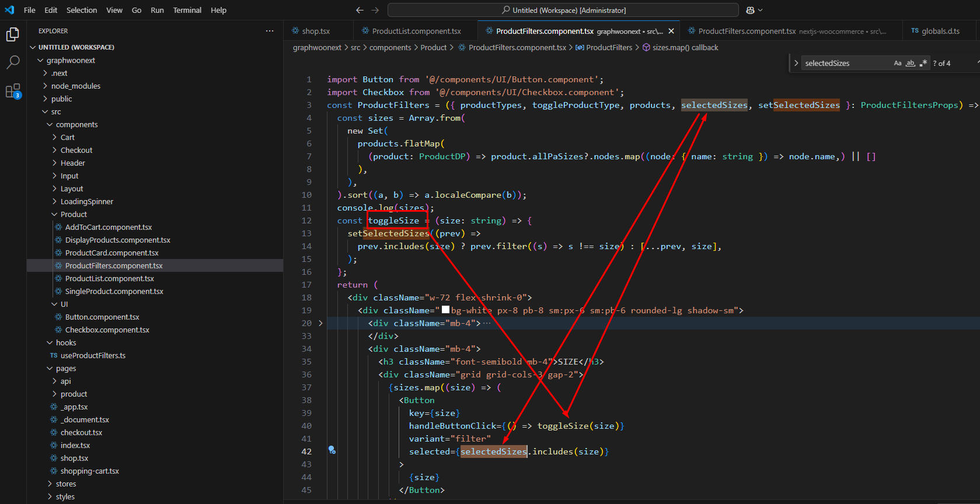
Task: Open ProductCard.component.tsx in the explorer
Action: tap(111, 253)
